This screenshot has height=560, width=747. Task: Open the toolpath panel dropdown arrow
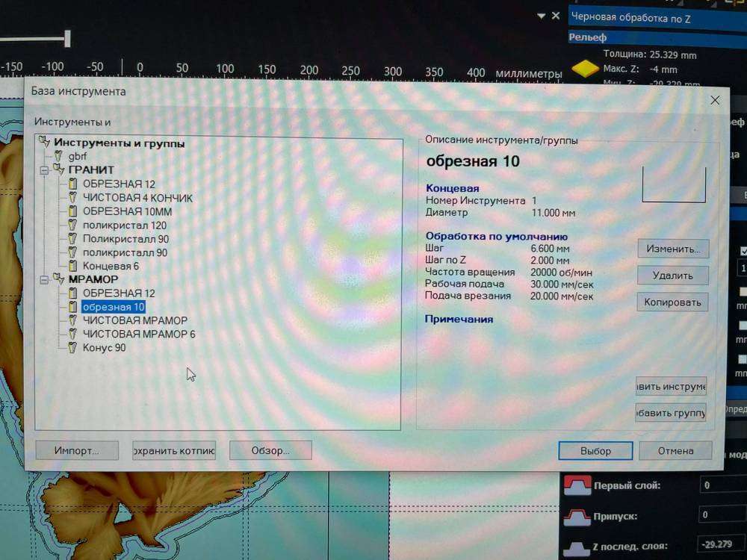pos(542,16)
